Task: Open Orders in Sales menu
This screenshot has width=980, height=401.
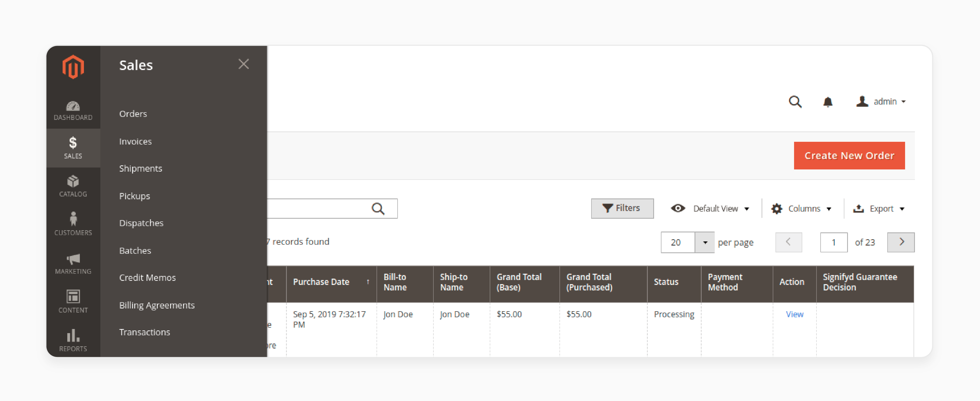Action: click(133, 114)
